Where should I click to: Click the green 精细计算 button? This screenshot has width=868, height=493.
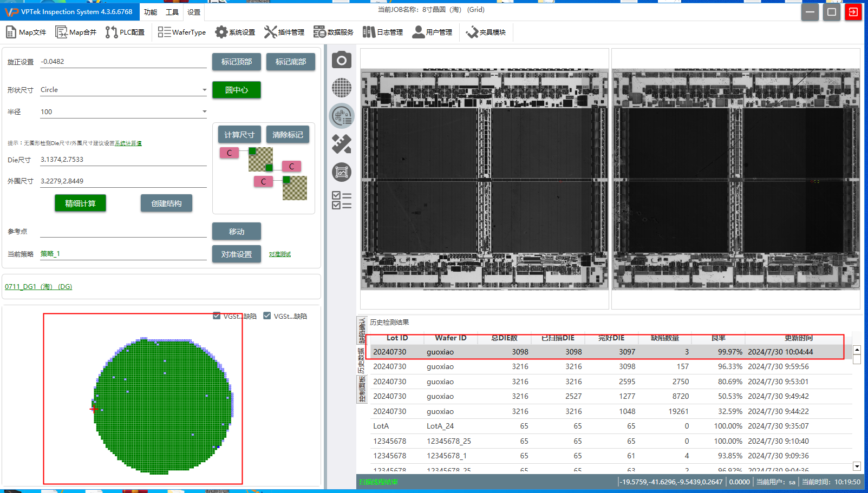pos(80,203)
